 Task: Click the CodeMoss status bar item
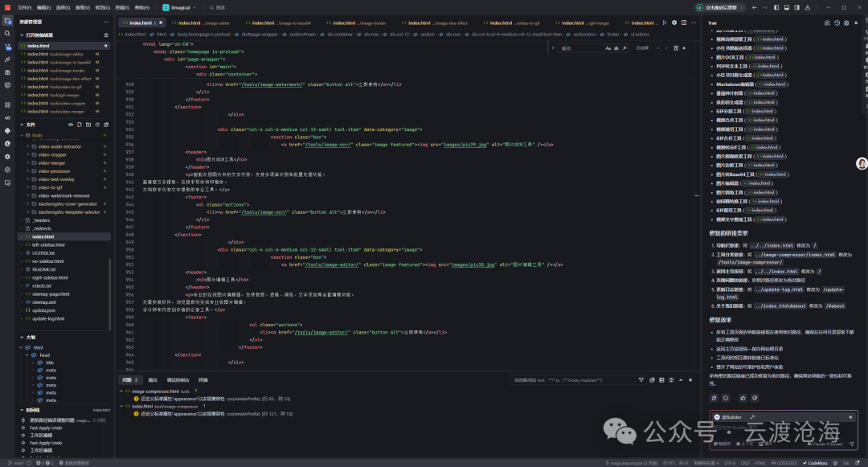tap(816, 463)
